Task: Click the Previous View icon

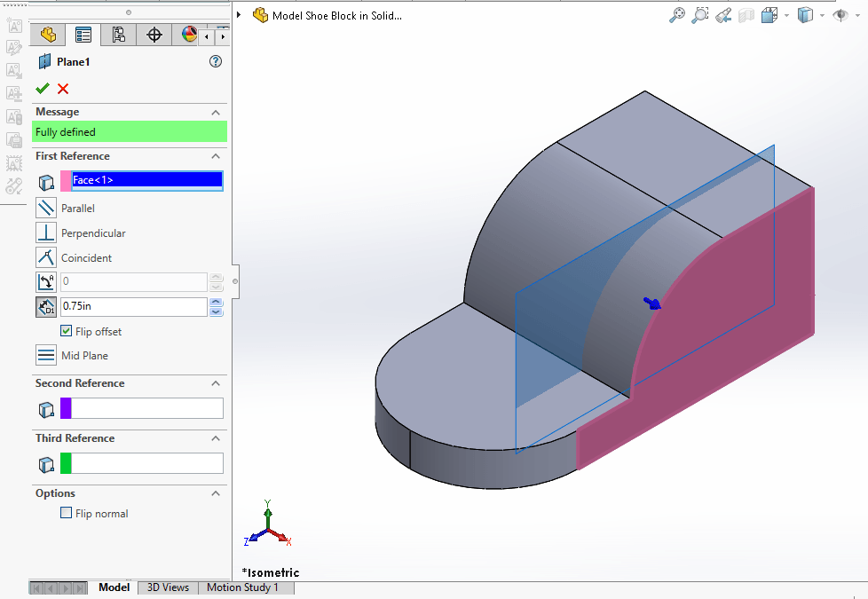Action: 723,15
